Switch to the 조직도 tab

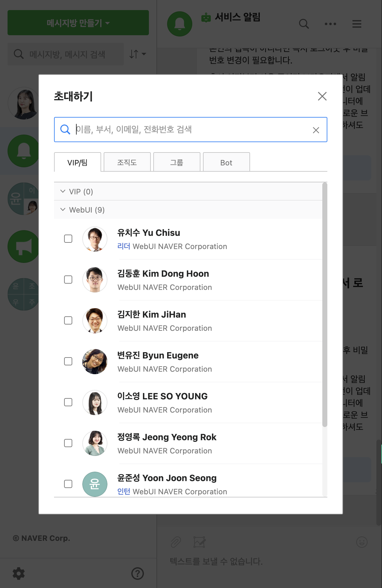127,162
